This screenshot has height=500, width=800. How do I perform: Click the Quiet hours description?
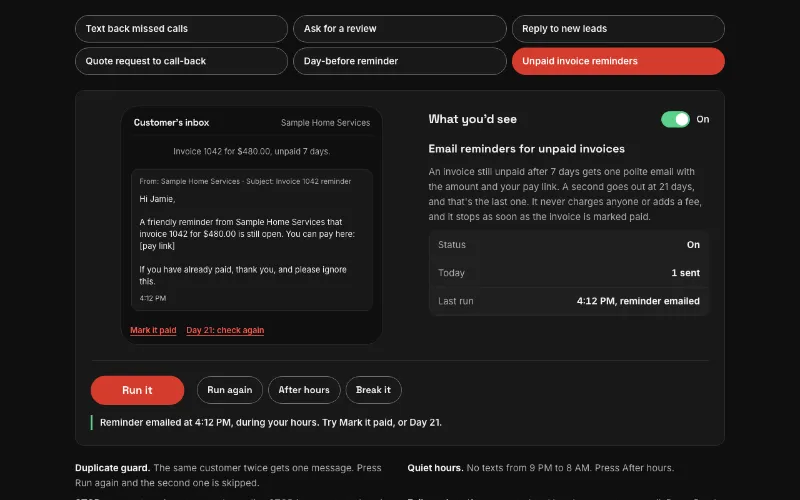click(540, 468)
